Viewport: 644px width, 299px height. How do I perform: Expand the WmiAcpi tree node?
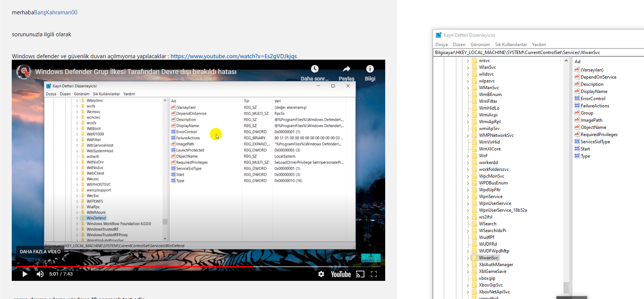pos(468,115)
